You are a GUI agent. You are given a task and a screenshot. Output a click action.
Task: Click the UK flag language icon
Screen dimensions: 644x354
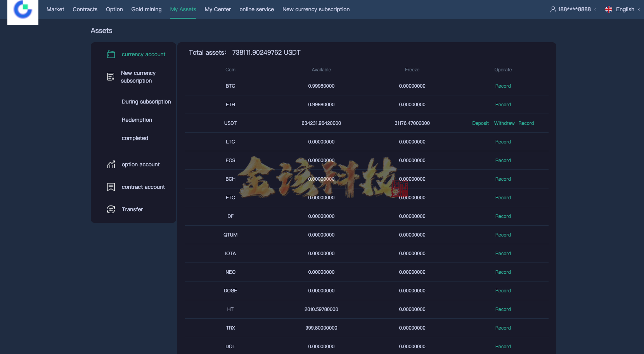pyautogui.click(x=609, y=9)
